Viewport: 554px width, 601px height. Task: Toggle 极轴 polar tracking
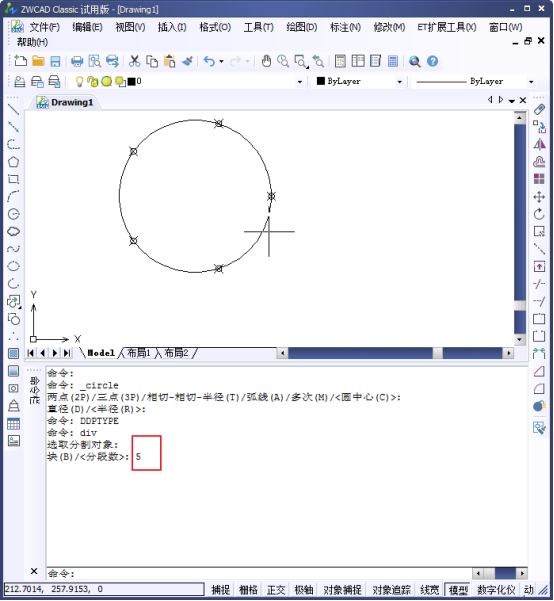point(304,590)
